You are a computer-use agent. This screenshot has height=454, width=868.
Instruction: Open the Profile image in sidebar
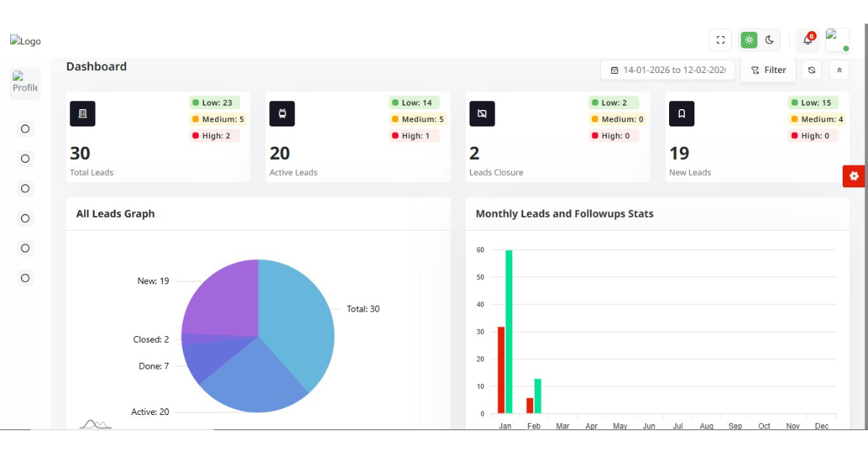tap(25, 82)
